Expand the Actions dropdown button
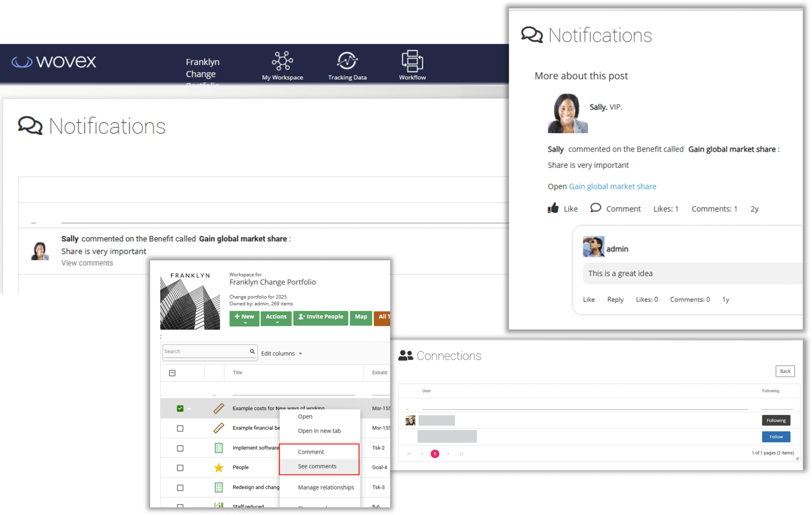Image resolution: width=812 pixels, height=515 pixels. 276,318
